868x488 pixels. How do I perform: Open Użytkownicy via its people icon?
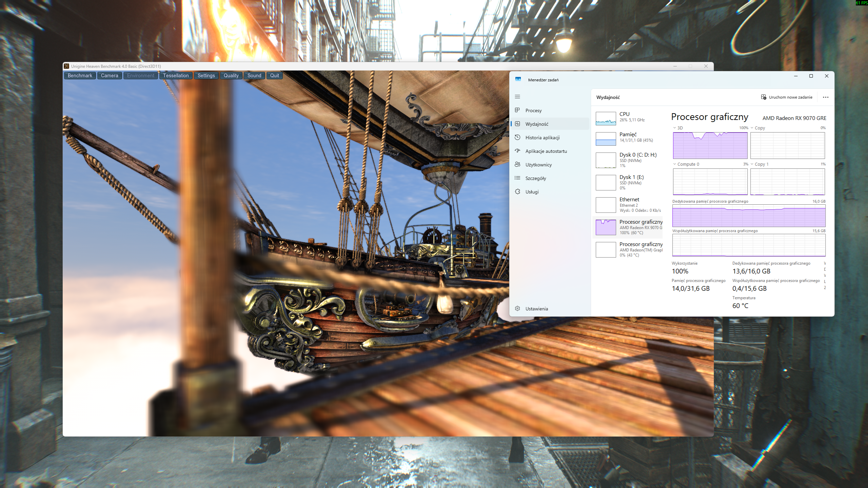pyautogui.click(x=517, y=164)
